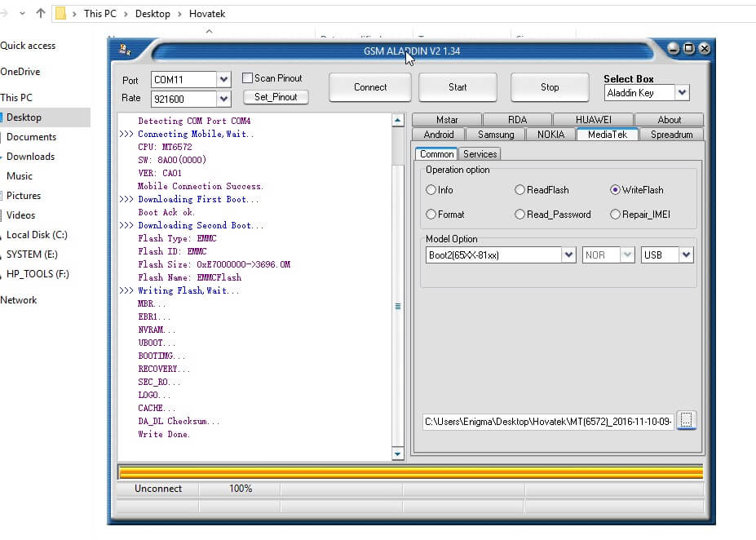
Task: Enable the Scan Pinout checkbox
Action: [x=248, y=78]
